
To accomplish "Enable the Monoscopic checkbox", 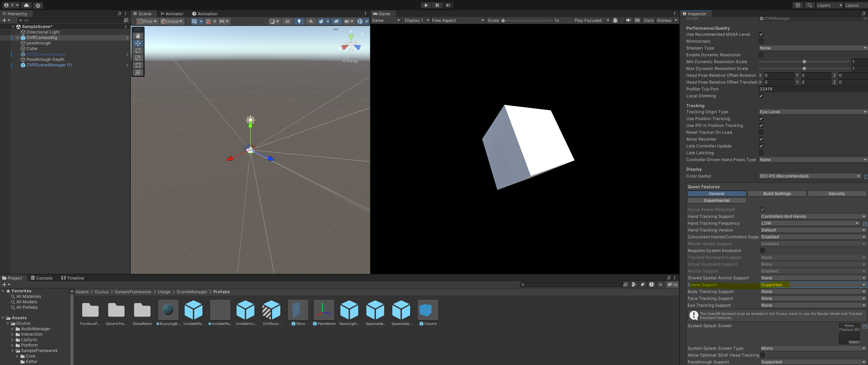I will (x=761, y=41).
